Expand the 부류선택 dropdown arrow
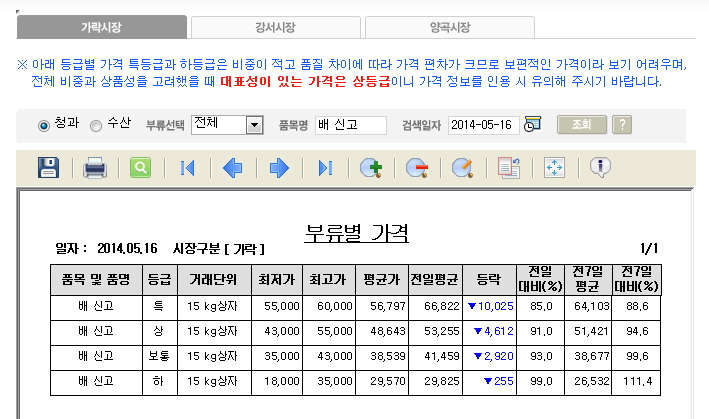The width and height of the screenshot is (709, 419). 255,125
